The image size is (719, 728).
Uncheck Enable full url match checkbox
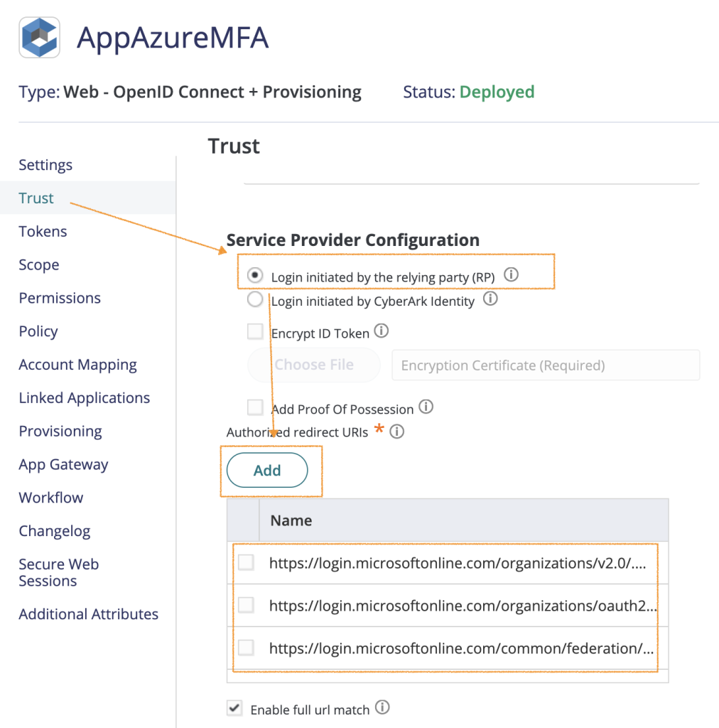point(234,708)
